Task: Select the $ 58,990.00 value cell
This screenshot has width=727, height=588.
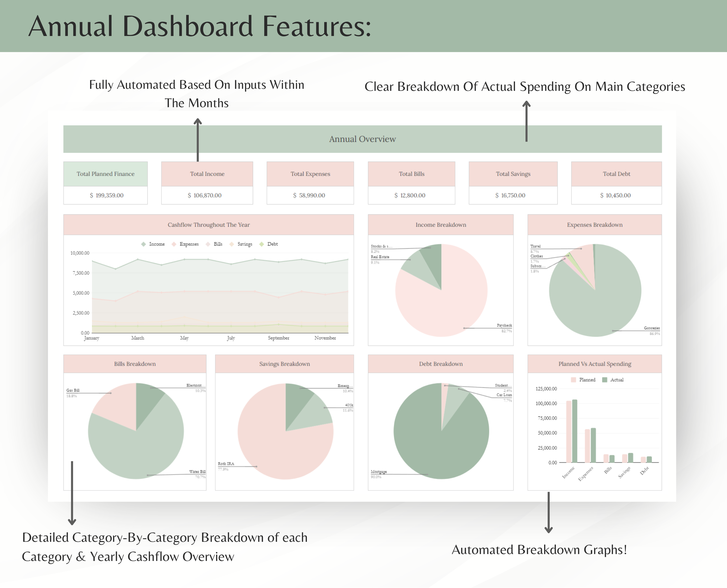Action: coord(310,195)
